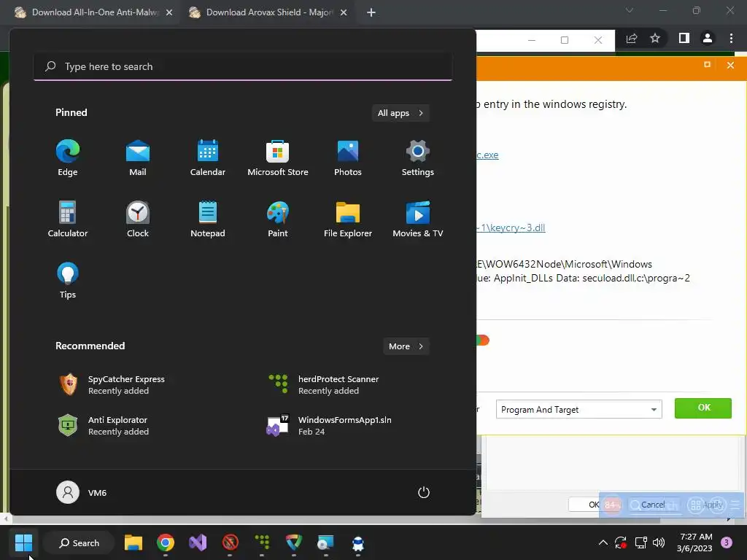The height and width of the screenshot is (560, 747).
Task: Open Settings from pinned apps
Action: 418,158
